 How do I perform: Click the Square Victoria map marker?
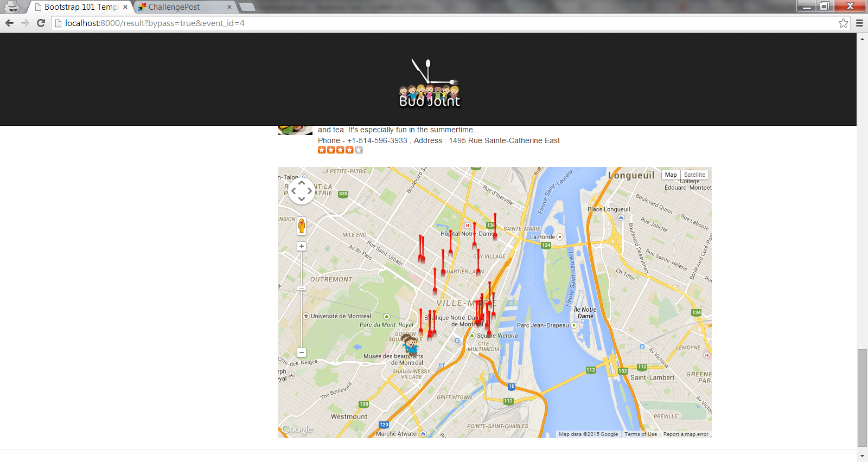pos(472,336)
